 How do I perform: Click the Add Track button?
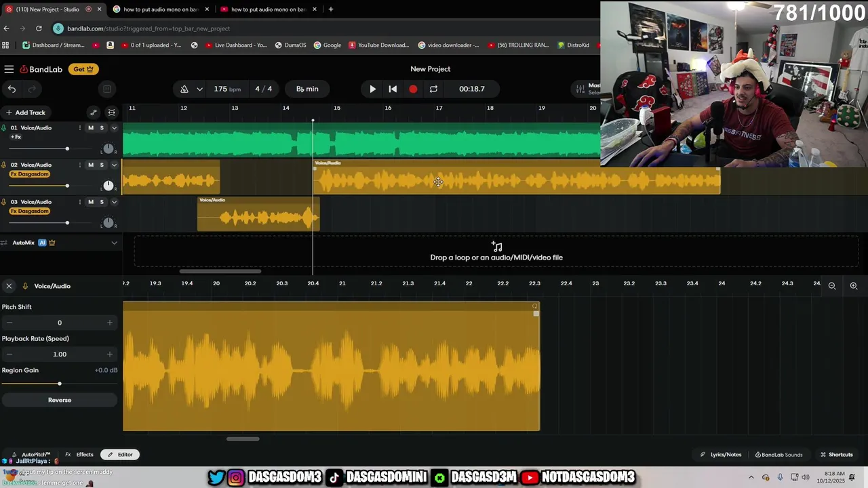[26, 113]
